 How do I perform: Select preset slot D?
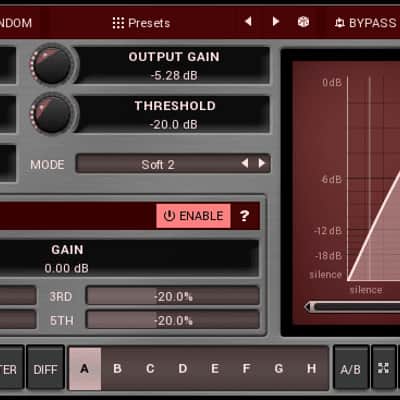pyautogui.click(x=182, y=369)
